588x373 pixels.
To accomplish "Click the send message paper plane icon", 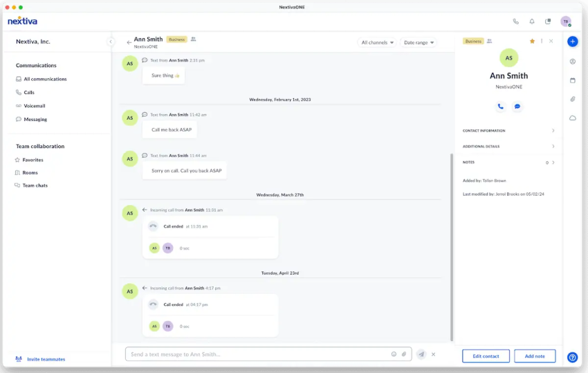I will [421, 354].
